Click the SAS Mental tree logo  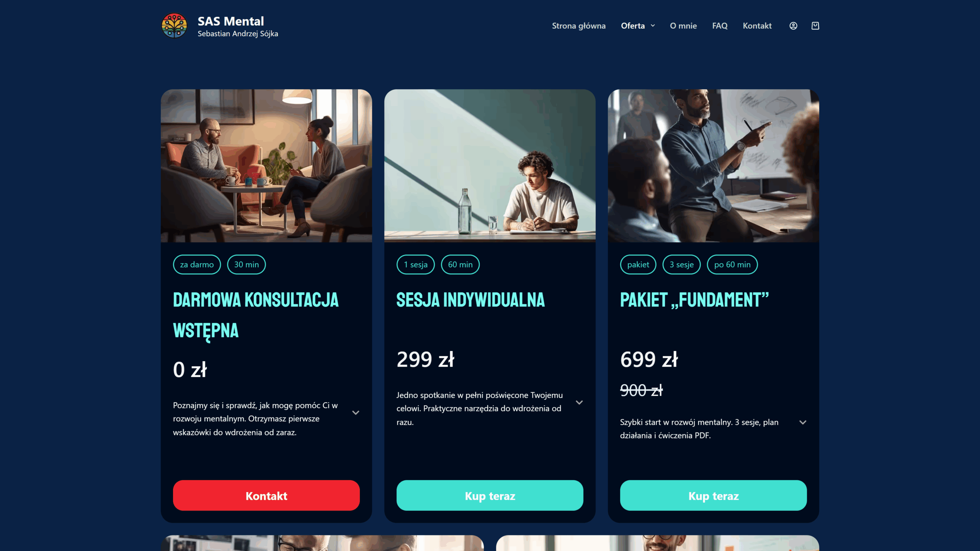click(174, 26)
